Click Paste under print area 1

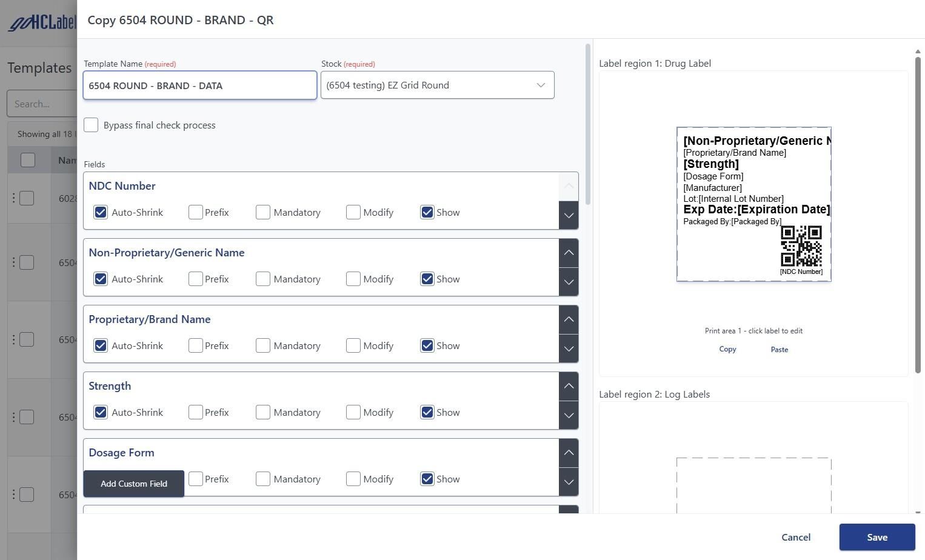[779, 350]
